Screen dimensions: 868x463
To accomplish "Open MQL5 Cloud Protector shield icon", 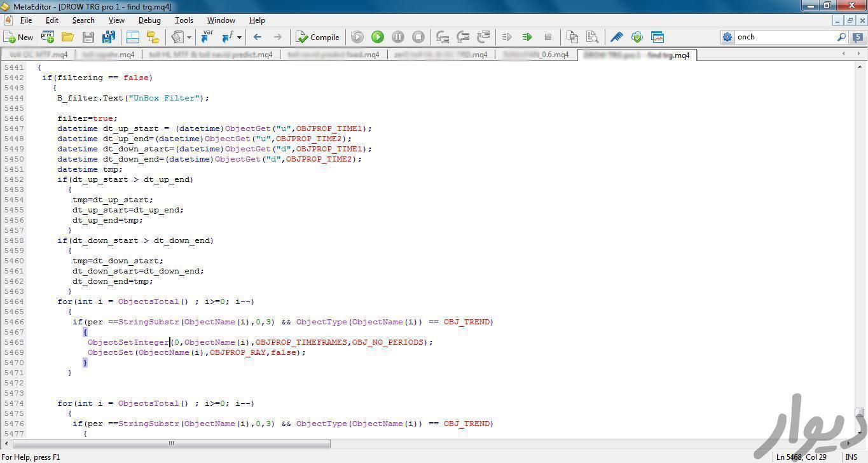I will click(637, 37).
